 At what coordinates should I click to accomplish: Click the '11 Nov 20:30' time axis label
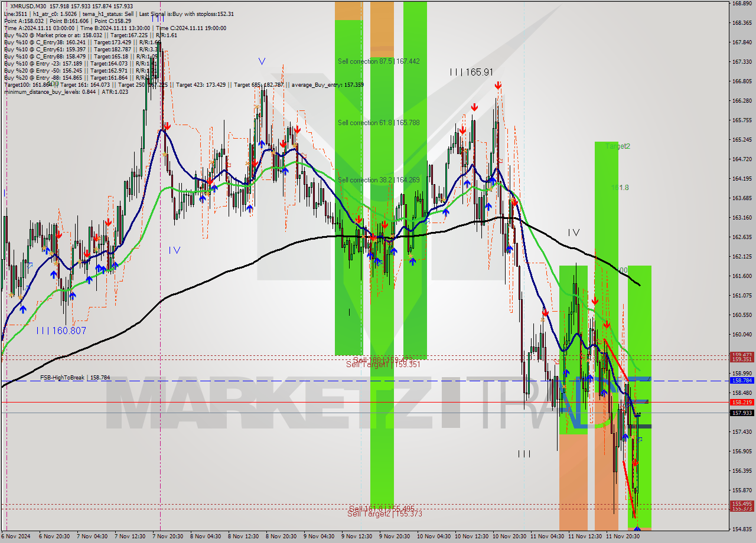click(x=623, y=537)
